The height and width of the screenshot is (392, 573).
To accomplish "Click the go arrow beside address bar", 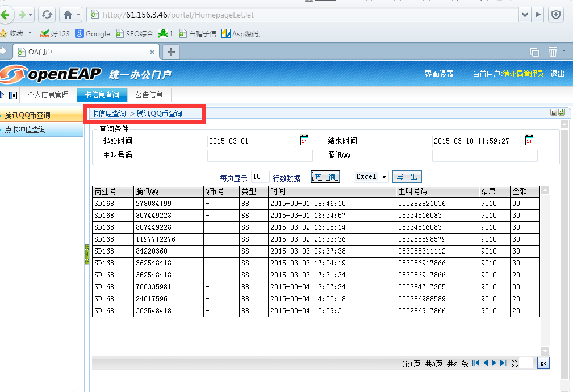I will point(538,15).
